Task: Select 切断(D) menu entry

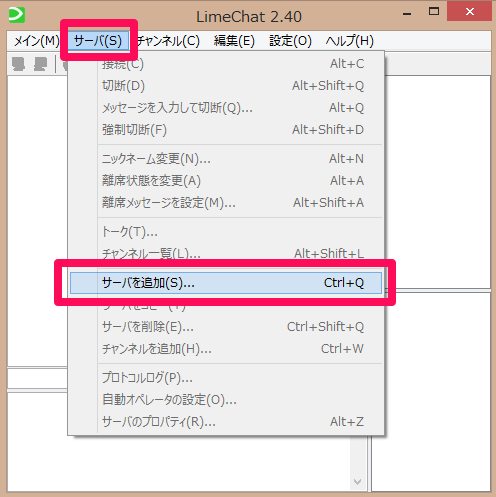Action: click(226, 86)
